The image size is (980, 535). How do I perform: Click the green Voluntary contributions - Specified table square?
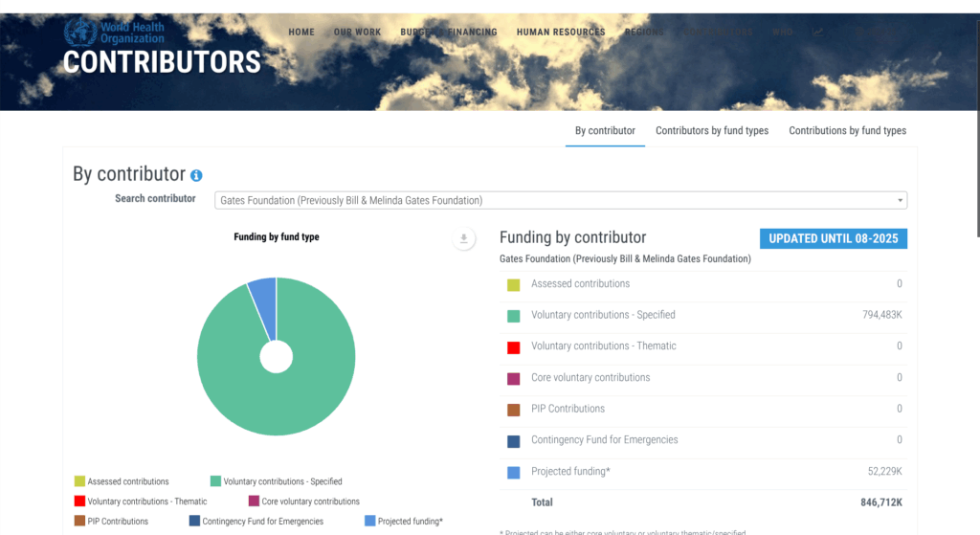(x=514, y=316)
